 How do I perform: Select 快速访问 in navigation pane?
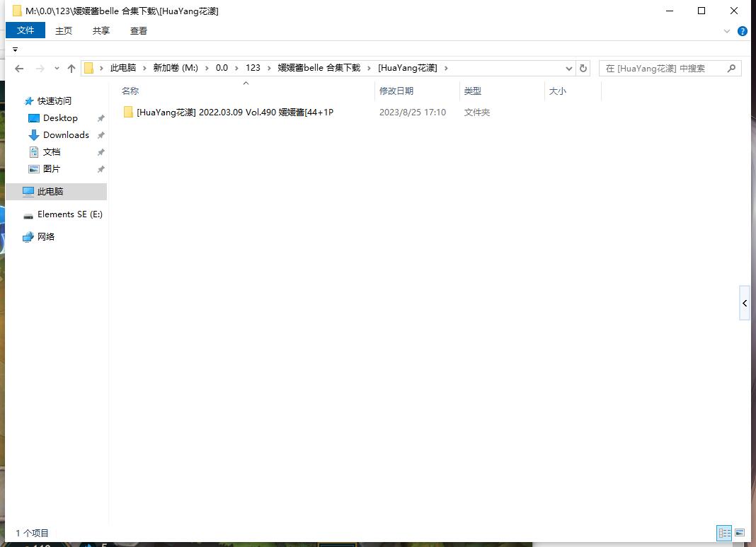coord(54,101)
